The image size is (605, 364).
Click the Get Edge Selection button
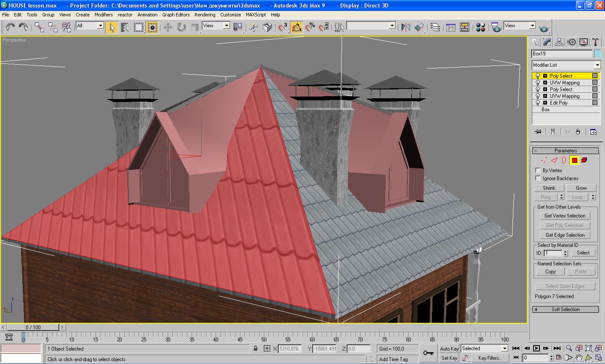click(x=565, y=235)
